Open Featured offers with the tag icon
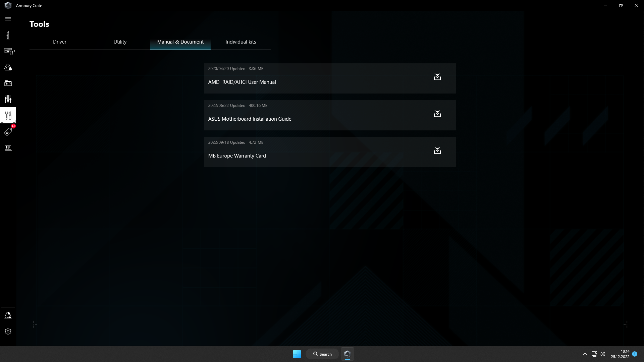This screenshot has height=362, width=644. (x=8, y=132)
